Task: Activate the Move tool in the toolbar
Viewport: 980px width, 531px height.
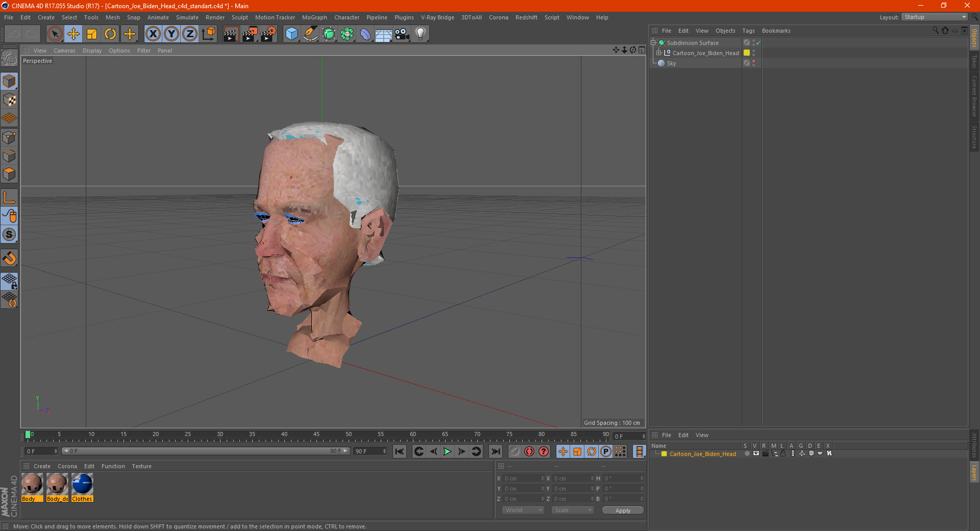Action: point(73,34)
